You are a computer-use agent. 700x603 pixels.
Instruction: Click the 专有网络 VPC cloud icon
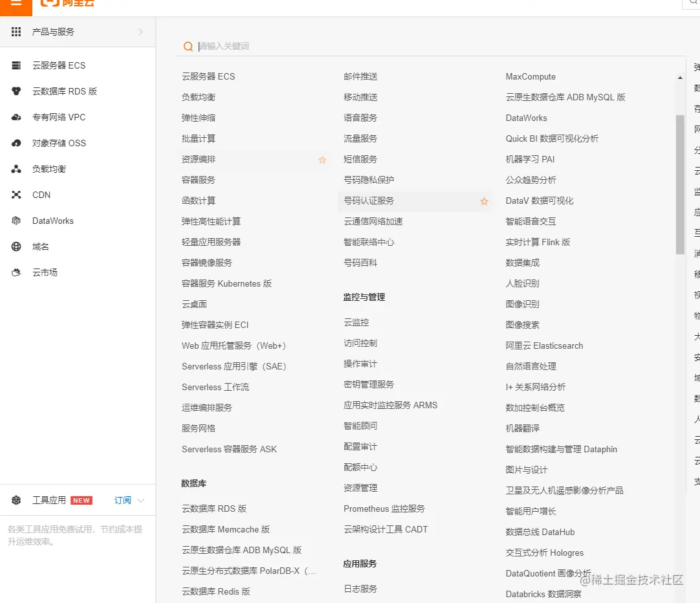tap(16, 117)
